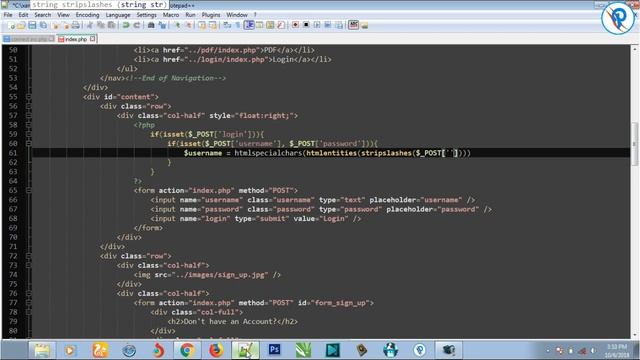The image size is (640, 360).
Task: Switch to the index.php tab
Action: coord(76,39)
